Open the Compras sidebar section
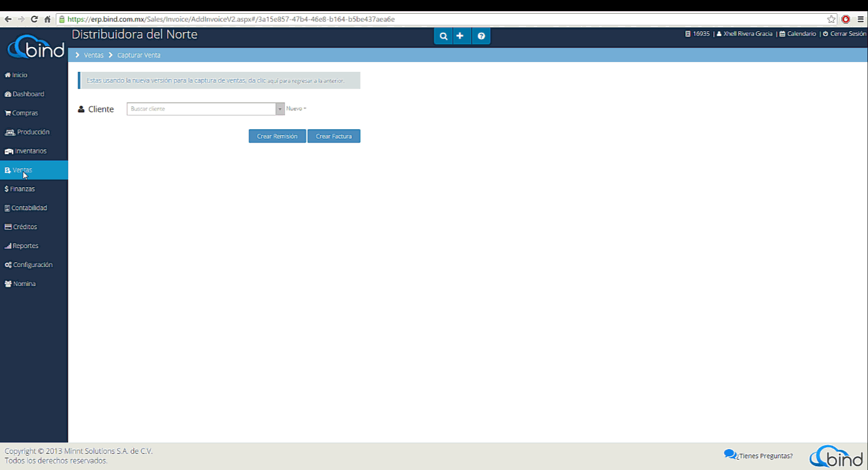The height and width of the screenshot is (470, 868). (34, 113)
